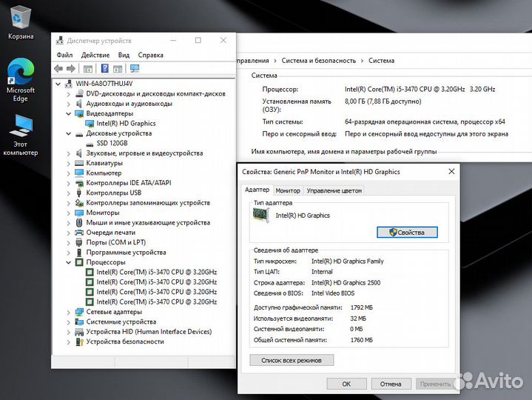
Task: Click the Back arrow in Device Manager toolbar
Action: coord(58,69)
